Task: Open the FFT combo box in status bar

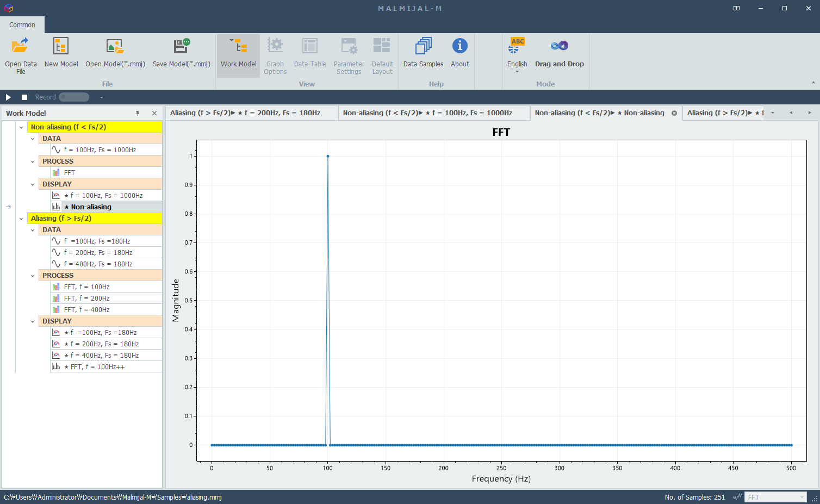Action: (x=775, y=497)
